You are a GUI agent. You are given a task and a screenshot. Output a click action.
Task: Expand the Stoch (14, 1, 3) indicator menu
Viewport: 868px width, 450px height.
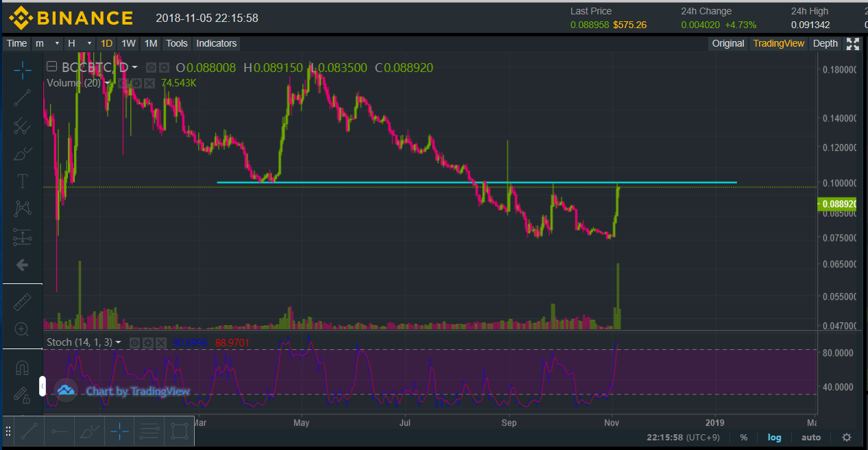click(119, 342)
